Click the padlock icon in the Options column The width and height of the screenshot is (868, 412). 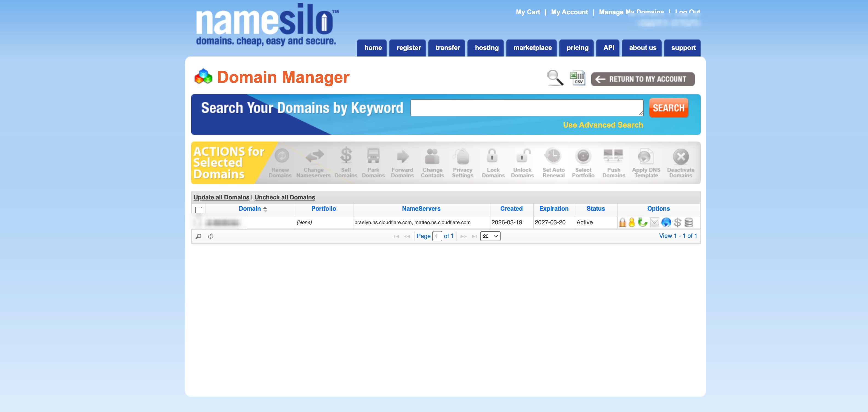pyautogui.click(x=622, y=222)
